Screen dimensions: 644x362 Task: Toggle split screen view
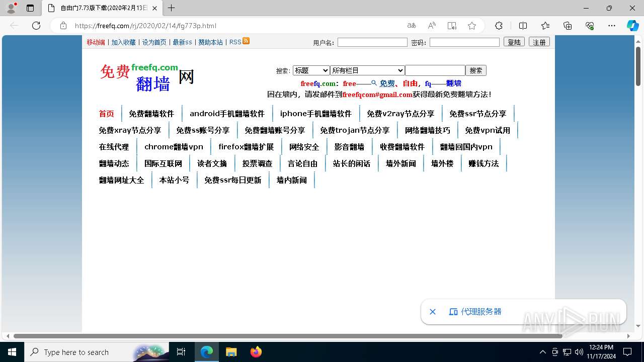[x=523, y=26]
